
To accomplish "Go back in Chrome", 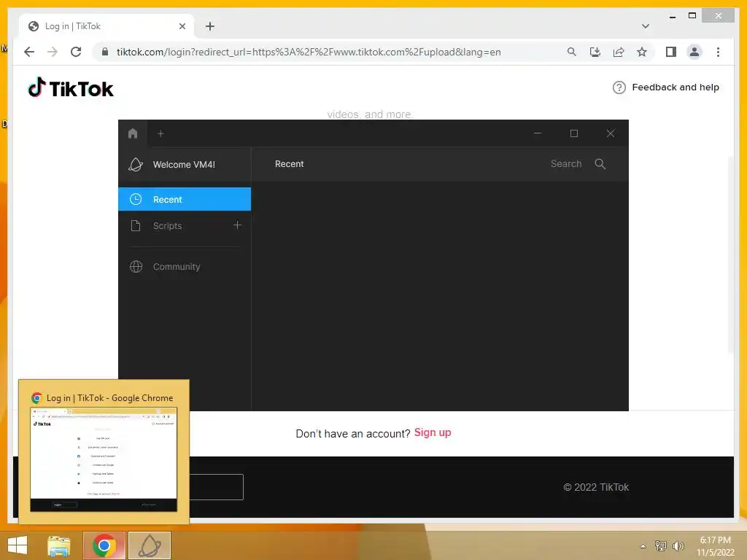I will coord(29,52).
